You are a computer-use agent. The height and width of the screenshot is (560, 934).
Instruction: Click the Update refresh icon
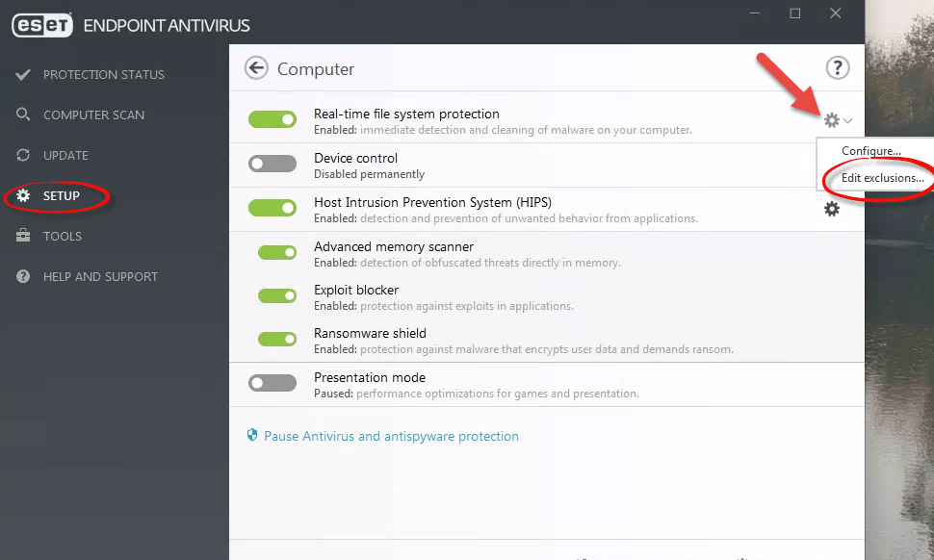pos(23,155)
